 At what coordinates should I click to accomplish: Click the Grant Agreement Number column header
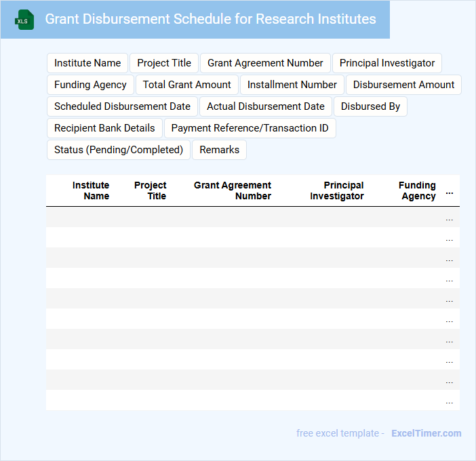click(233, 191)
